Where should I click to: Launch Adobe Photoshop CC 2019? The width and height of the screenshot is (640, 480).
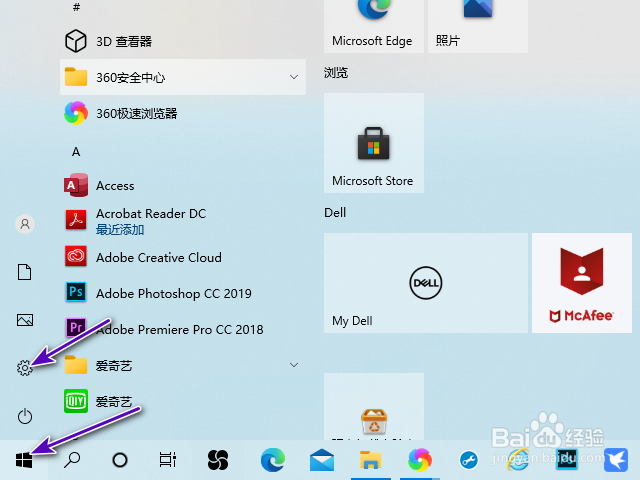pos(183,293)
